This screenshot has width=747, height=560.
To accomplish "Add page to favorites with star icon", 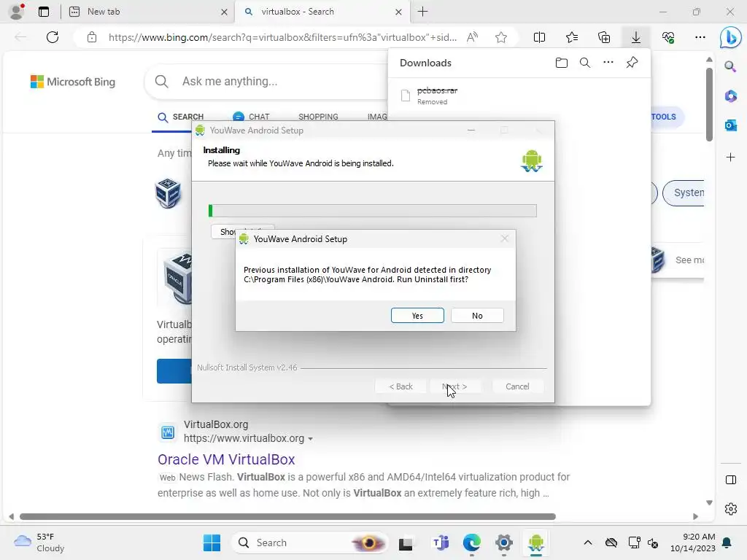I will coord(500,37).
